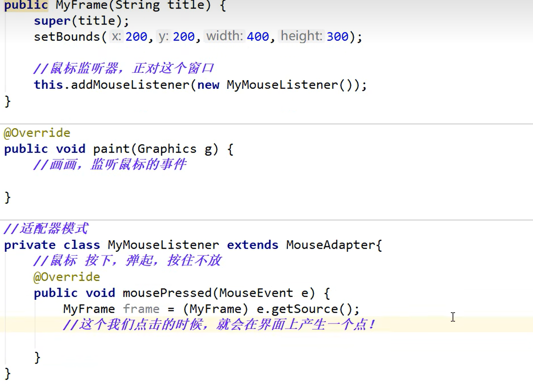Click the @Override annotation above paint

[x=37, y=133]
